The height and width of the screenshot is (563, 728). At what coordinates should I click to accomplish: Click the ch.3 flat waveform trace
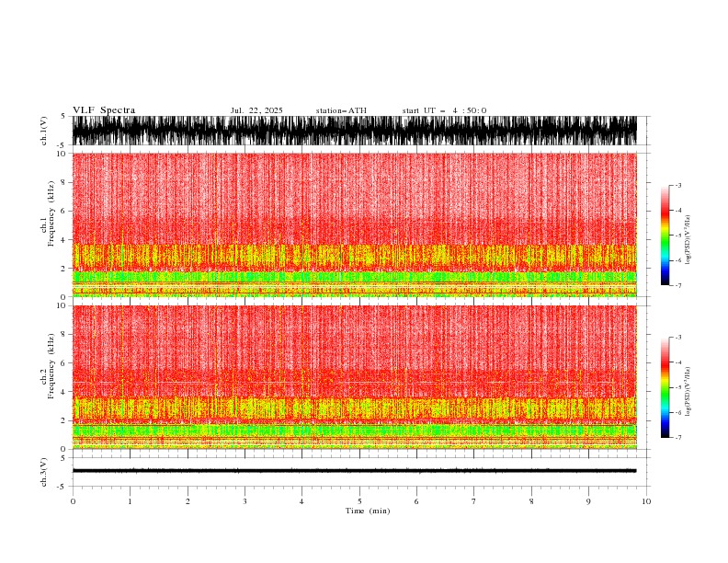354,471
